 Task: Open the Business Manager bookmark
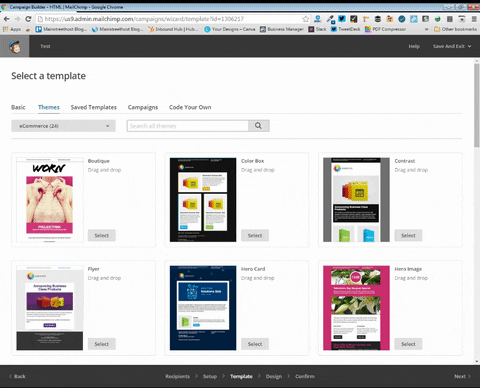(282, 29)
